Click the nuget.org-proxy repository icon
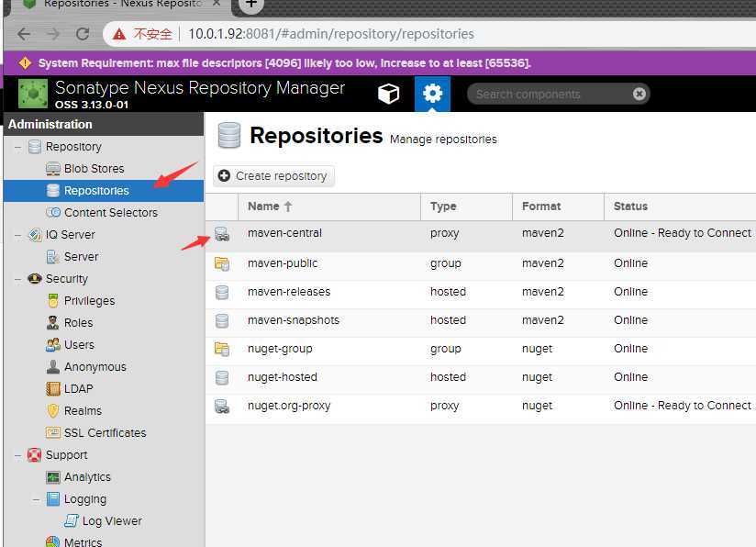756x547 pixels. pos(222,407)
